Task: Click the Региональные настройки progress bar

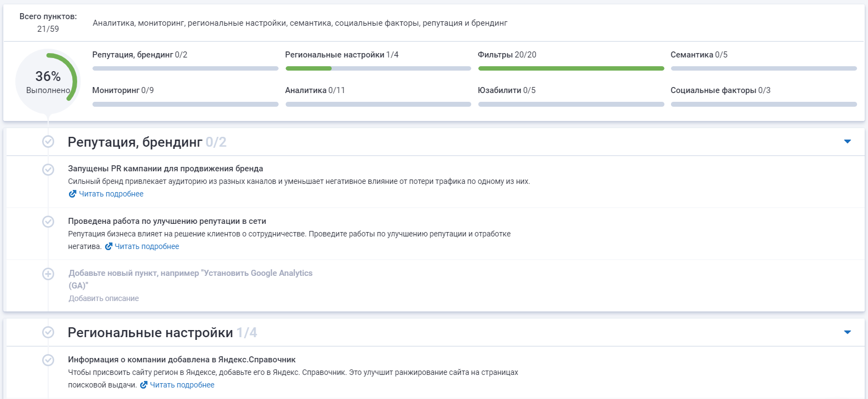Action: [378, 68]
